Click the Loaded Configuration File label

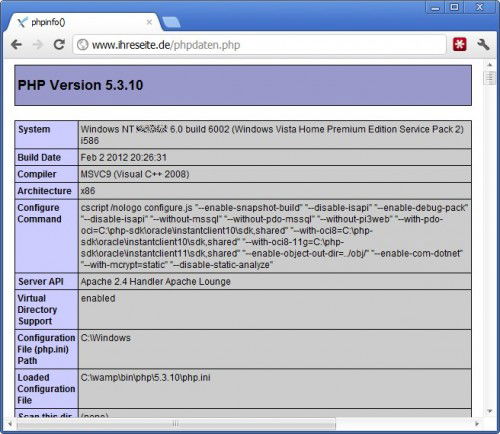tap(46, 389)
